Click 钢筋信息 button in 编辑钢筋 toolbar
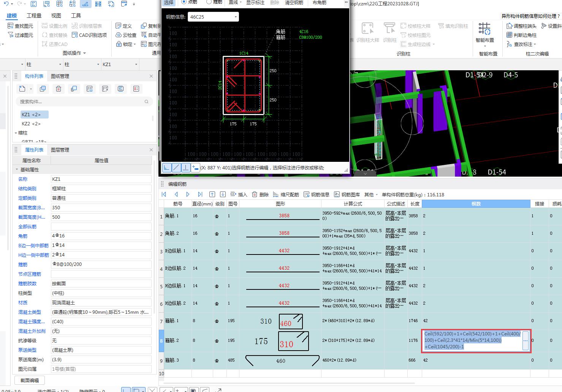This screenshot has height=392, width=562. [x=317, y=194]
